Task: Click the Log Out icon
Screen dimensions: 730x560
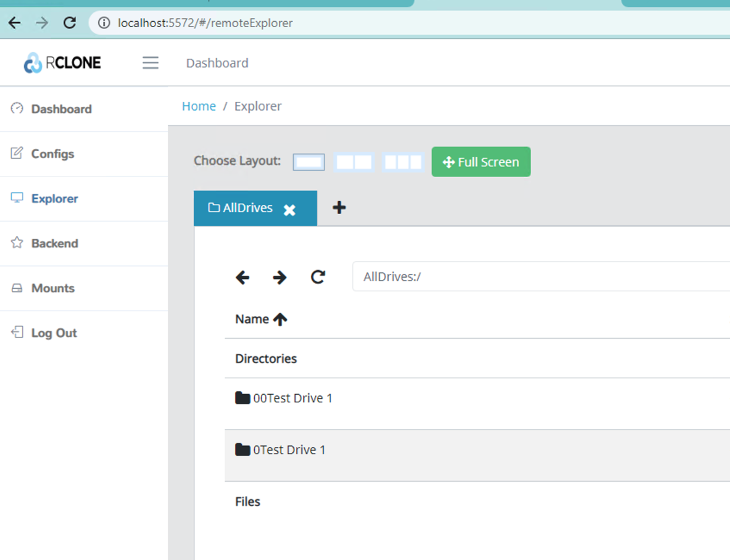Action: 16,332
